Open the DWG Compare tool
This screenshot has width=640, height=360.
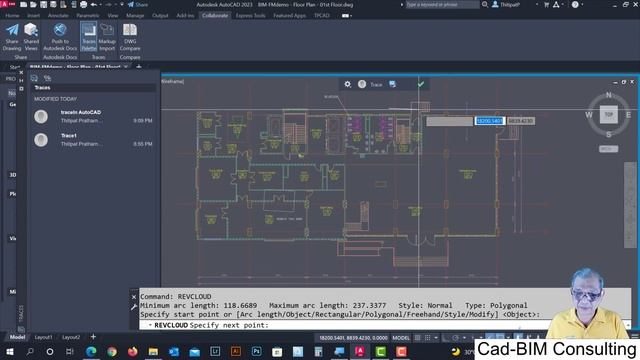(130, 37)
